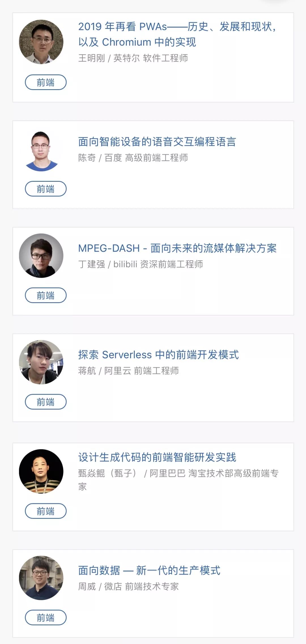This screenshot has height=644, width=306.
Task: Tap the avatar beside the voice interaction language talk
Action: 41,151
